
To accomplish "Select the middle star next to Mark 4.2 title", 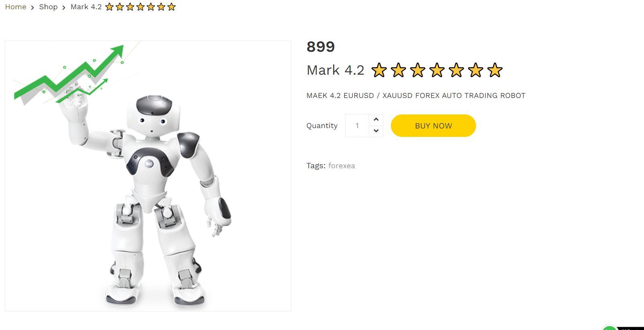I will coord(438,70).
